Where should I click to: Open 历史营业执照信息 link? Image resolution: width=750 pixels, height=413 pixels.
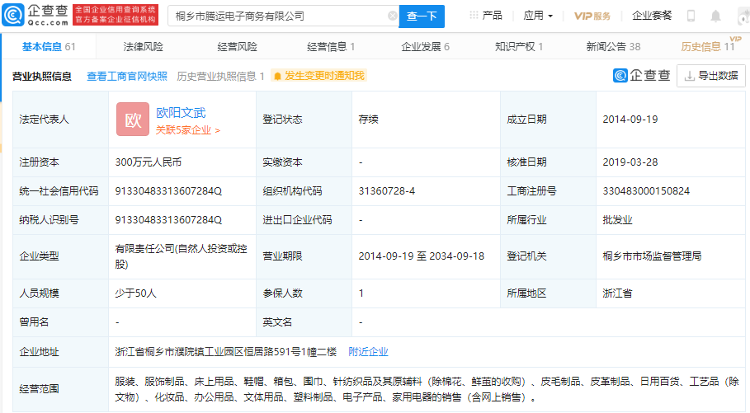tap(220, 76)
